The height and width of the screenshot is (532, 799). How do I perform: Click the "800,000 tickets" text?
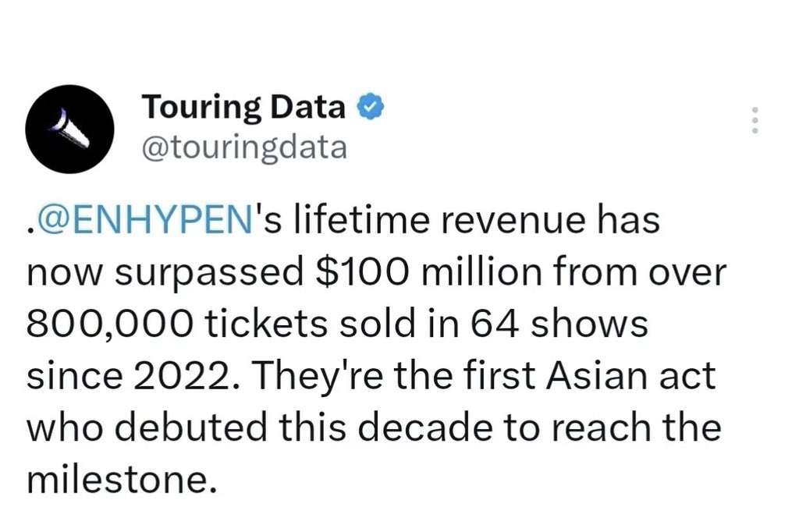(x=176, y=324)
